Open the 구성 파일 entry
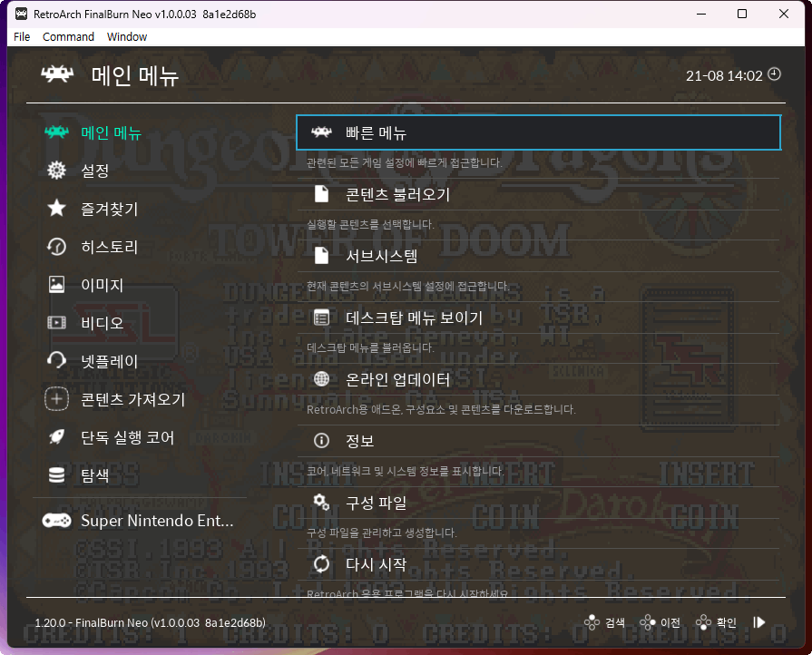This screenshot has height=655, width=812. click(x=539, y=503)
